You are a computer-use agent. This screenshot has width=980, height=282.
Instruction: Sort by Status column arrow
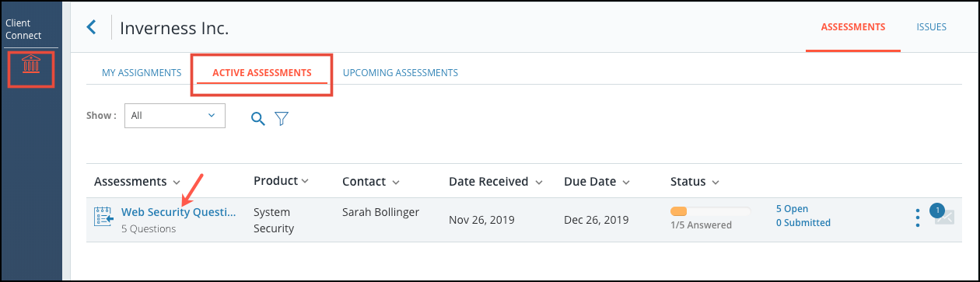(x=716, y=183)
